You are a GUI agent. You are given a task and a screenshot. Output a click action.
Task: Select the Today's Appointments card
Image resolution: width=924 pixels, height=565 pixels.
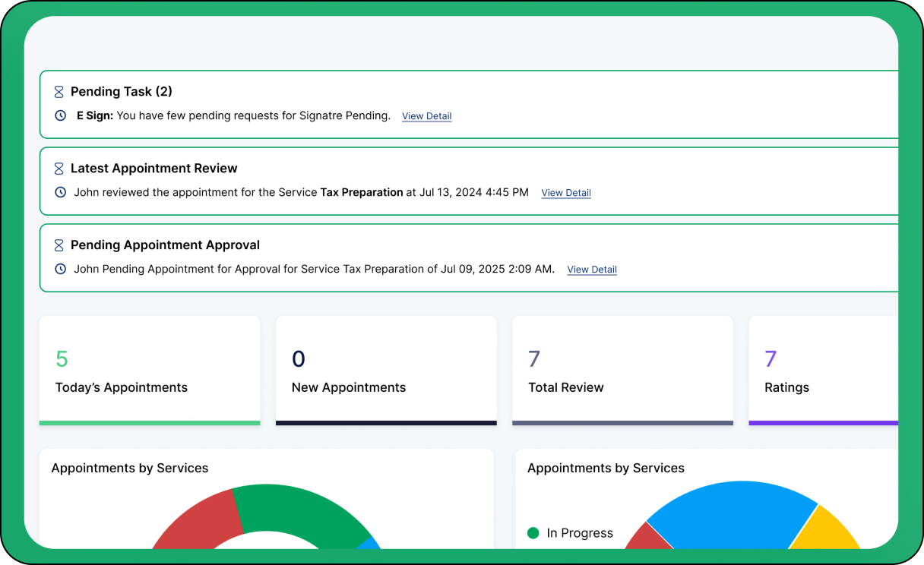pos(150,371)
